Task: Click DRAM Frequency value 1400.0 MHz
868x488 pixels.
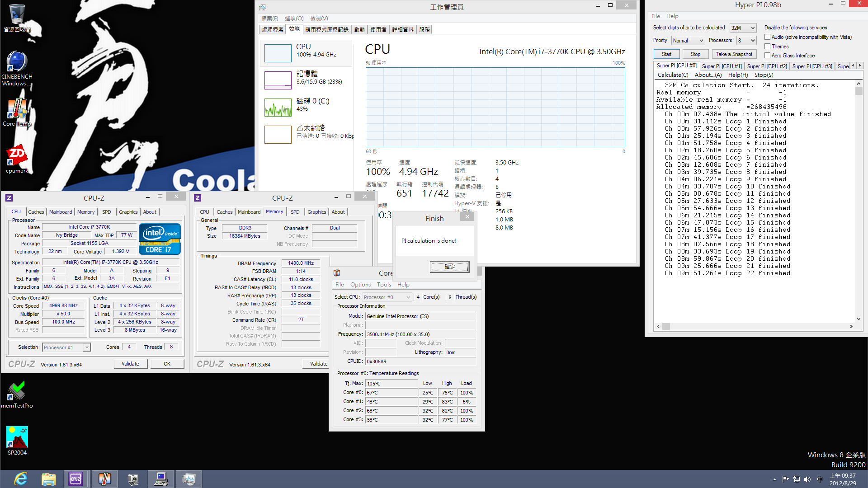Action: (x=301, y=263)
